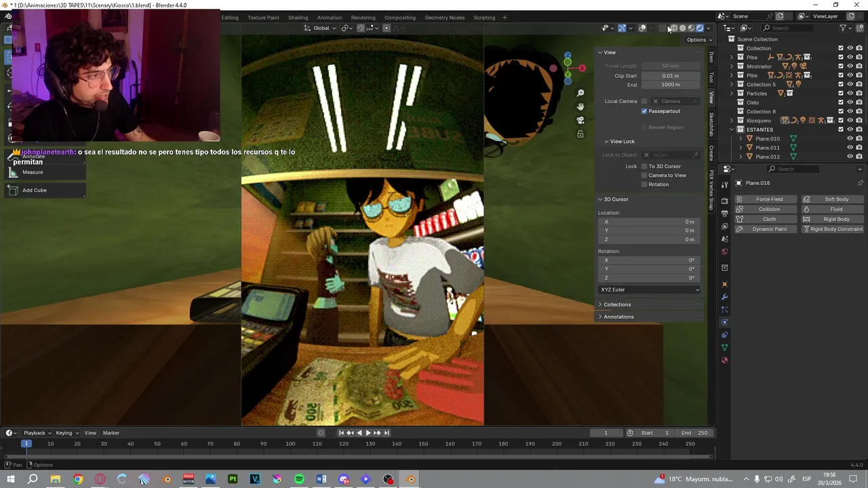
Task: Hide the Piba collection with eye icon
Action: 850,57
